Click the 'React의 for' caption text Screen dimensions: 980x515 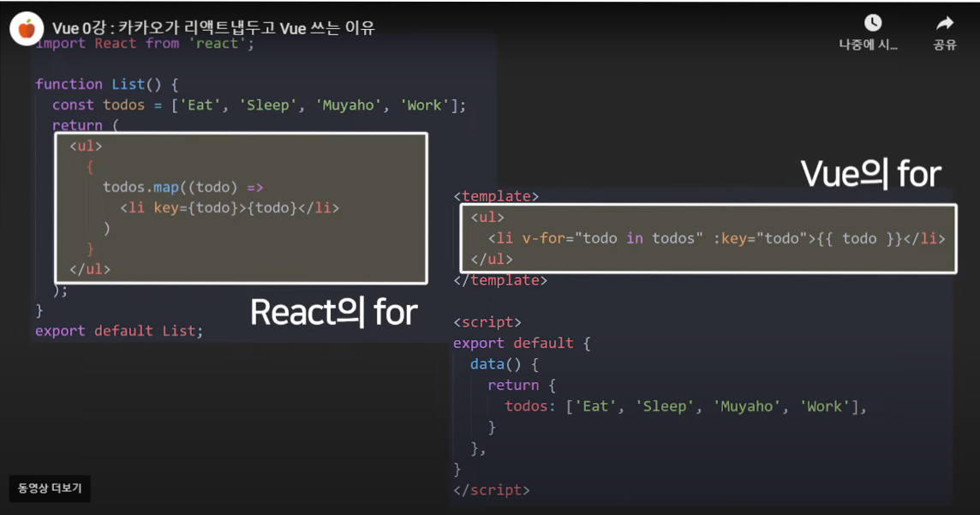334,313
